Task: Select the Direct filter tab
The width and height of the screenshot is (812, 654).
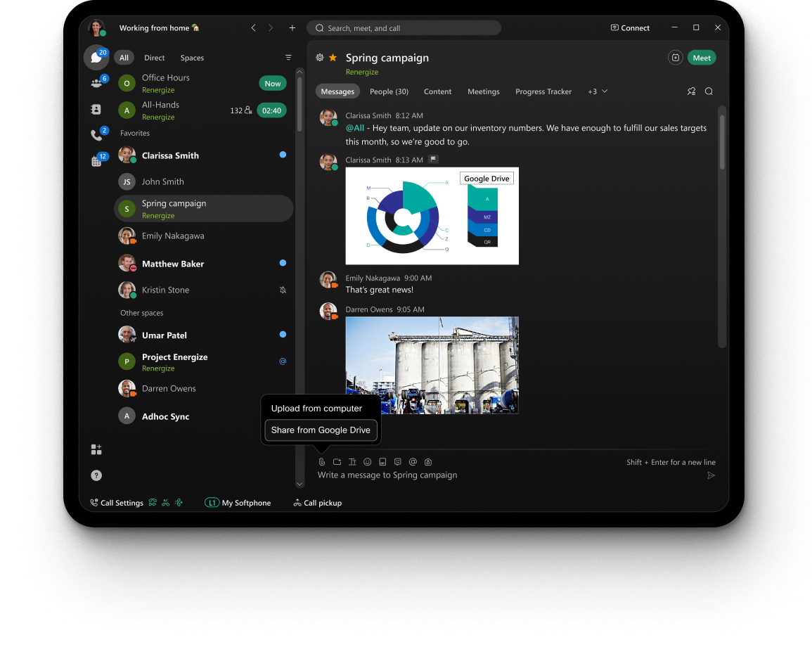Action: pyautogui.click(x=155, y=58)
